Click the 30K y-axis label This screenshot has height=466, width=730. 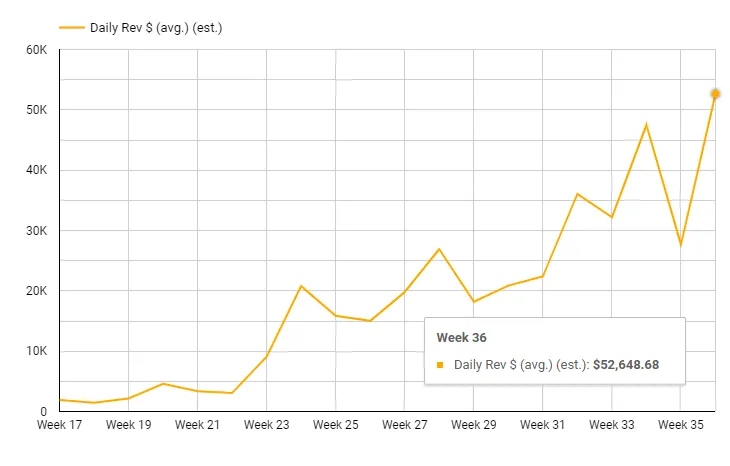coord(37,231)
